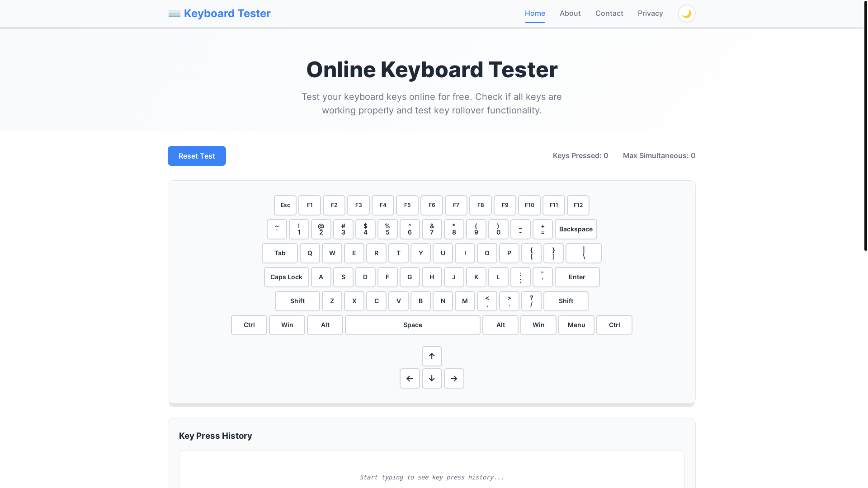Click the { [ key

point(531,253)
